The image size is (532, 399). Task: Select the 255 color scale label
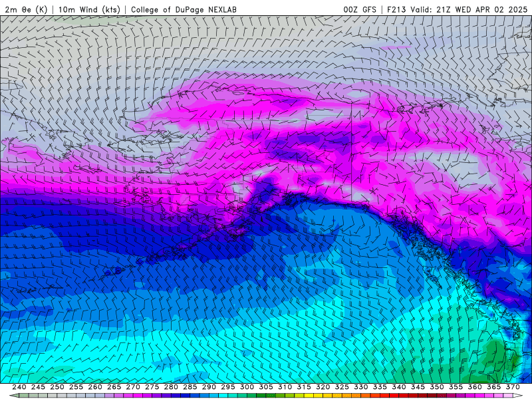tap(76, 387)
